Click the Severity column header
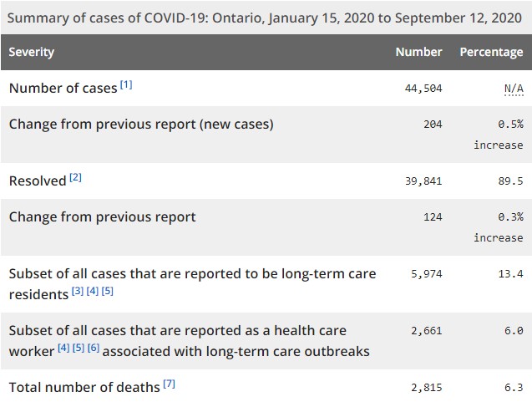Image resolution: width=532 pixels, height=402 pixels. [32, 52]
